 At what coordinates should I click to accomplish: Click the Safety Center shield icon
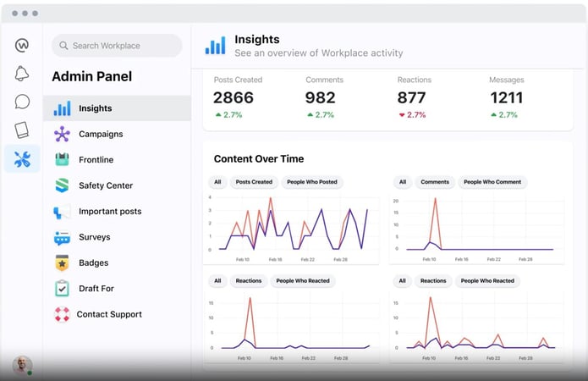[x=62, y=185]
